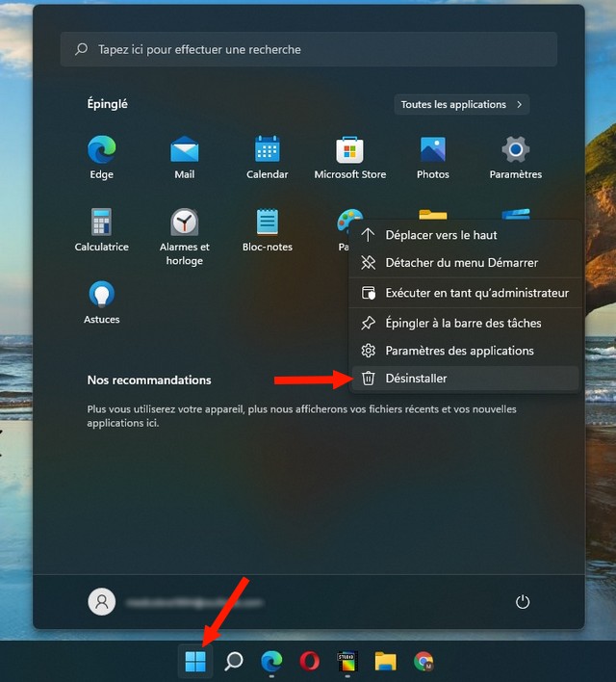616x682 pixels.
Task: Click the yellow folder pinned icon
Action: point(432,215)
